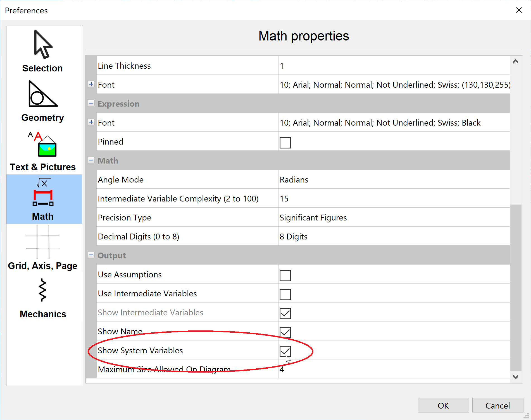This screenshot has height=420, width=531.
Task: Enable the Use Assumptions checkbox
Action: pos(285,275)
